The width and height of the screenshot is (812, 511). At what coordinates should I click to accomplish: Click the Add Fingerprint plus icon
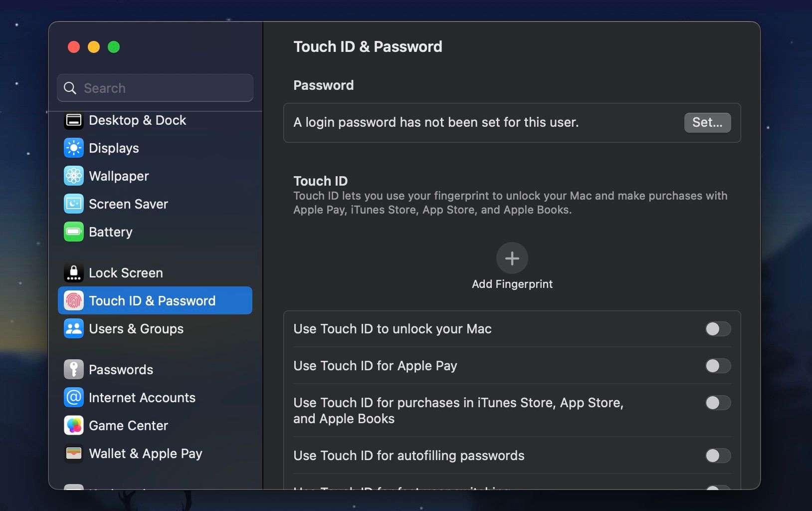(512, 258)
